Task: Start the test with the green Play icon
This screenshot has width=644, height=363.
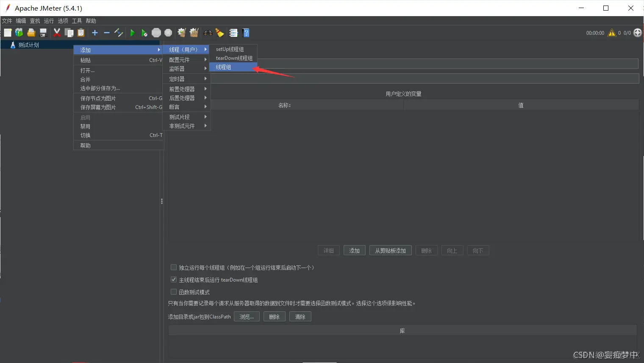Action: tap(132, 33)
